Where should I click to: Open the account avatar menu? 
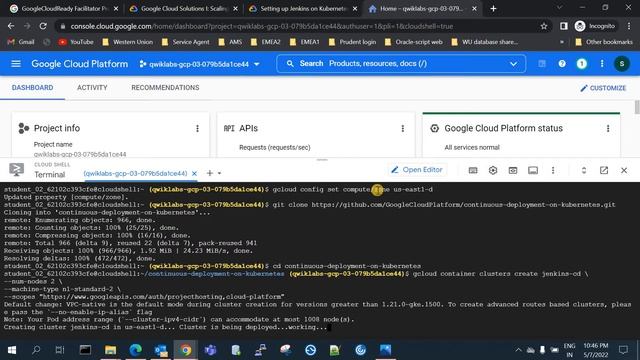(x=622, y=64)
